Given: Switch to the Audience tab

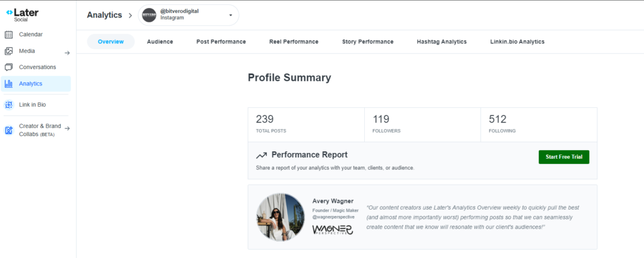Looking at the screenshot, I should [160, 41].
